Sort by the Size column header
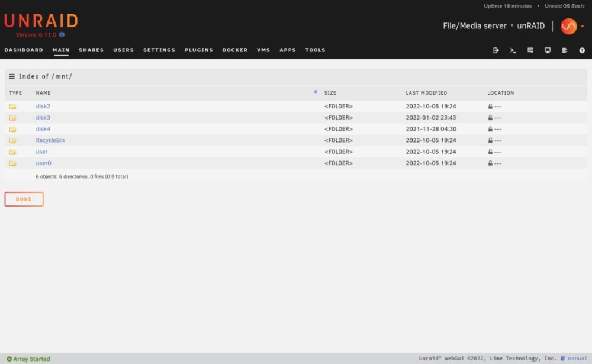The image size is (592, 364). pos(330,92)
